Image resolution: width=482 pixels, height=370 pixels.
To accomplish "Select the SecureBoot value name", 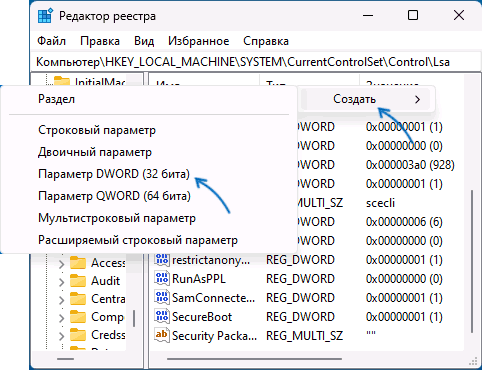I will coord(202,317).
